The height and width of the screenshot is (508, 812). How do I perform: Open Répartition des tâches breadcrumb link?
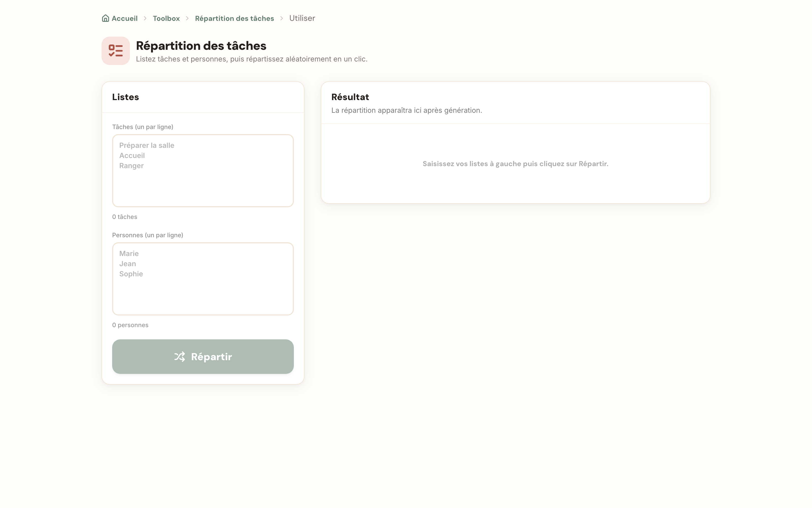tap(234, 18)
